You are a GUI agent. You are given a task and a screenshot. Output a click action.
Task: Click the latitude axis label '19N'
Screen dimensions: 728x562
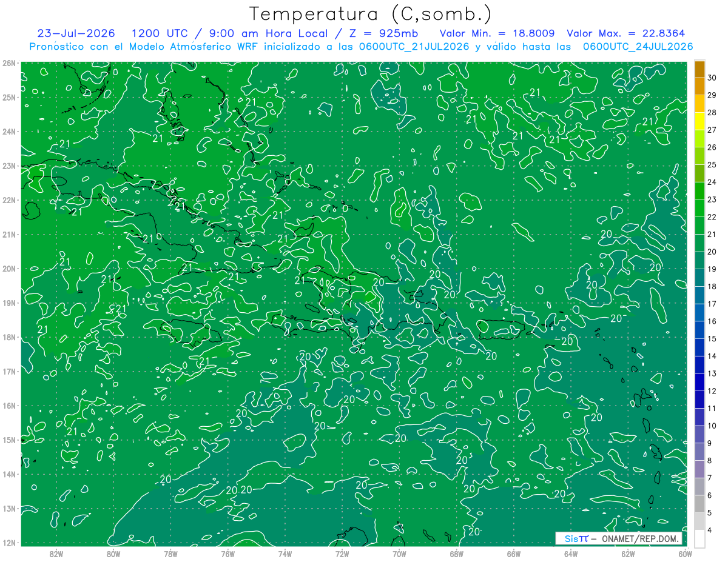pos(8,303)
